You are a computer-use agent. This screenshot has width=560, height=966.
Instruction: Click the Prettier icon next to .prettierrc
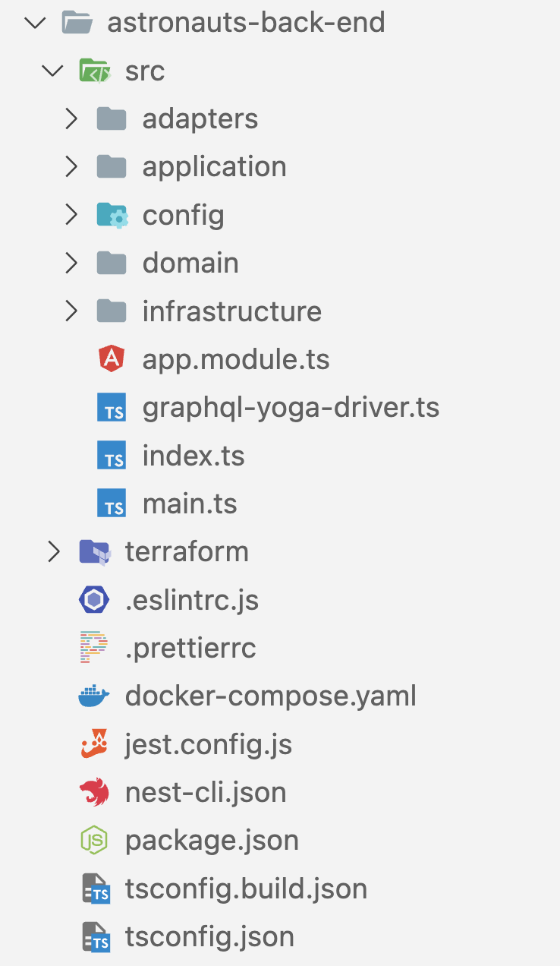point(94,648)
